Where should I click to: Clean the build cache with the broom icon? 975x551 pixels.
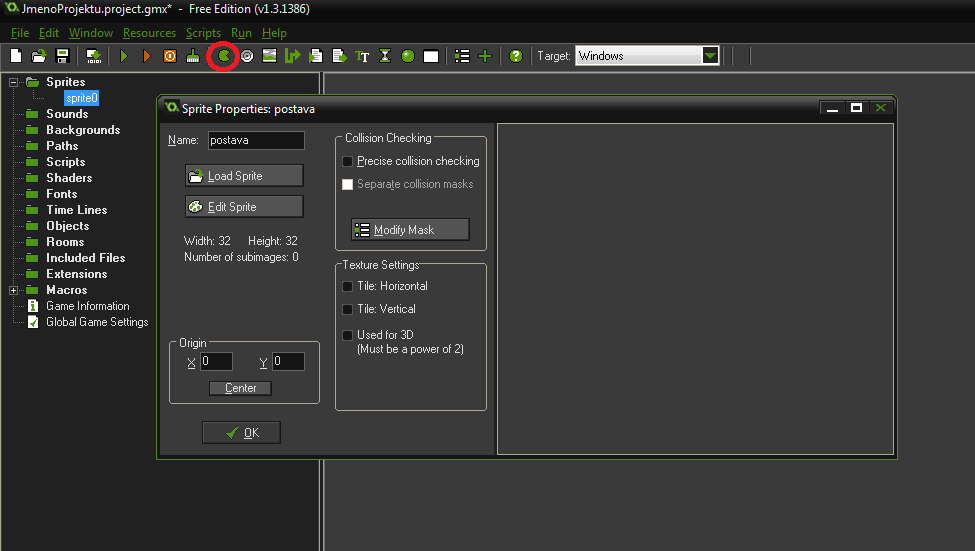pyautogui.click(x=193, y=56)
